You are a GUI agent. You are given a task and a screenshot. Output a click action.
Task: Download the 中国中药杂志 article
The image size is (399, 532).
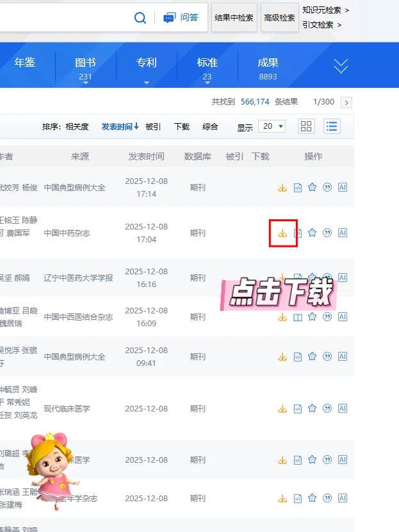282,233
